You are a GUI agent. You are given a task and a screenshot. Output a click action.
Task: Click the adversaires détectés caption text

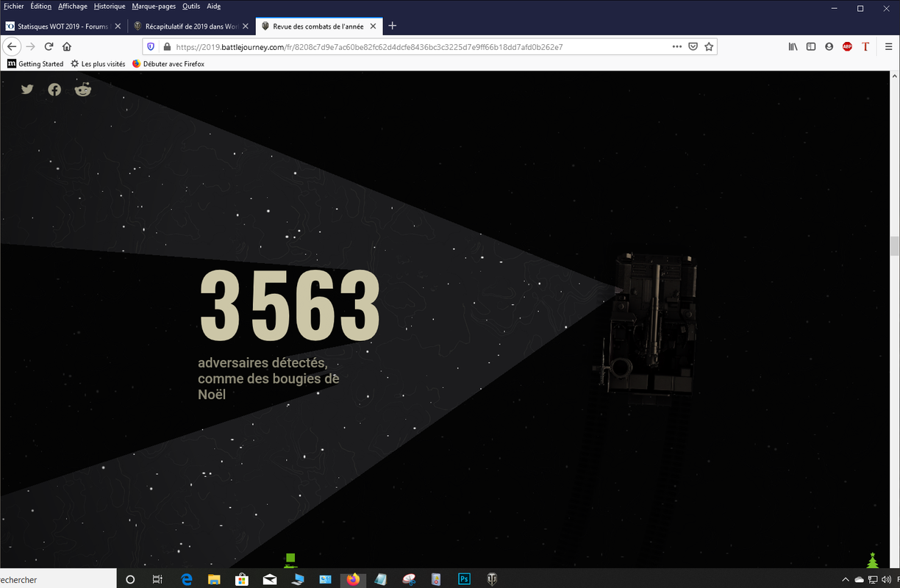pyautogui.click(x=268, y=379)
